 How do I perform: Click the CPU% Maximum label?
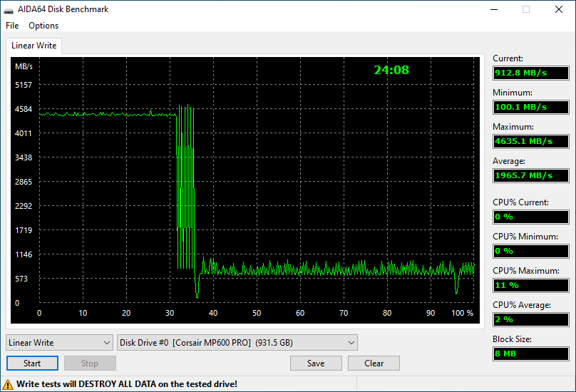coord(526,271)
